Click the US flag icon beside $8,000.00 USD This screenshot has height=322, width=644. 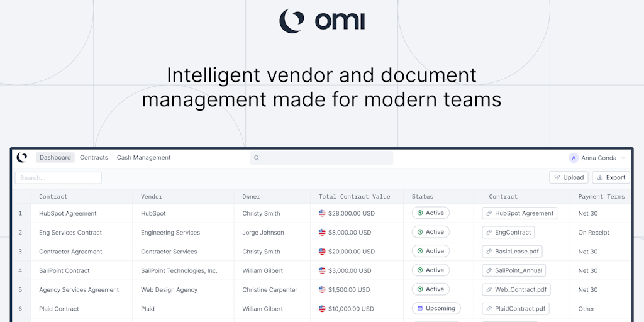322,232
